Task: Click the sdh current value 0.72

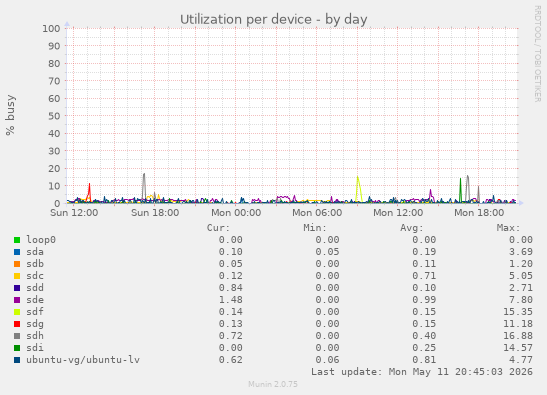Action: click(x=231, y=336)
